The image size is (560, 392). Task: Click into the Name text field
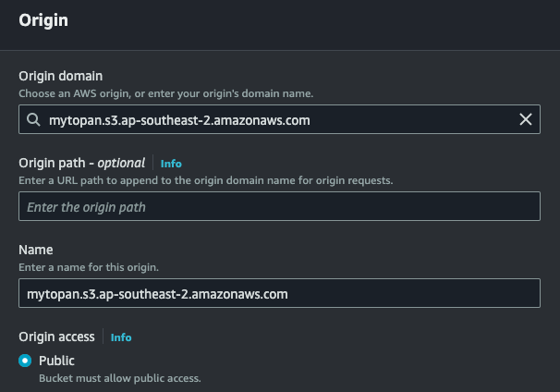pos(279,294)
